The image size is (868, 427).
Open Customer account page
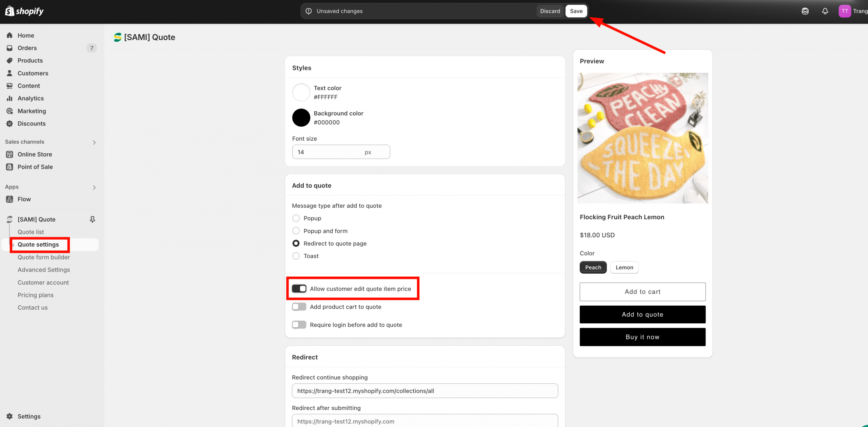point(43,283)
